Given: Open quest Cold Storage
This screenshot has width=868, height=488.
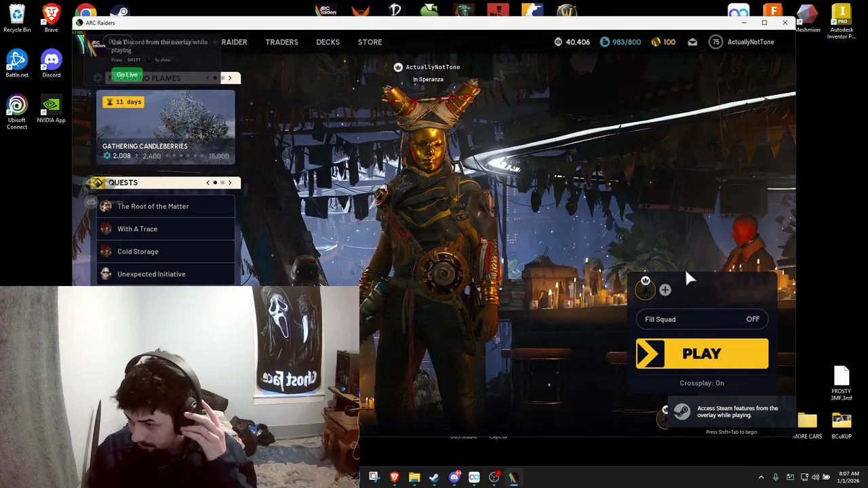Looking at the screenshot, I should click(x=166, y=251).
